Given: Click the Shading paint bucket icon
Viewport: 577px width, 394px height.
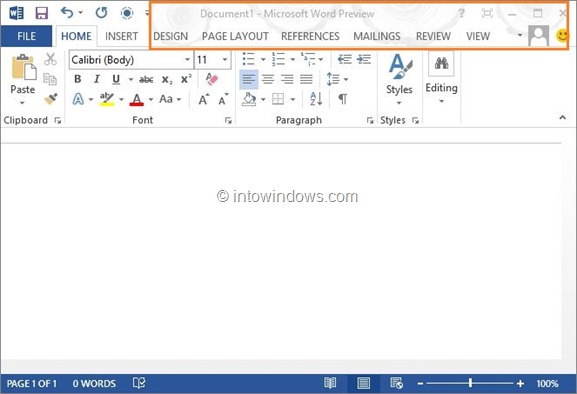Looking at the screenshot, I should point(249,99).
